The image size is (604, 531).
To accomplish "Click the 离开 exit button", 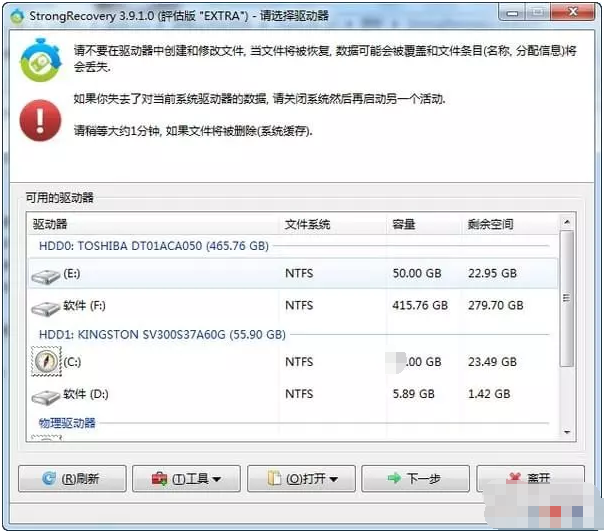I will tap(530, 479).
